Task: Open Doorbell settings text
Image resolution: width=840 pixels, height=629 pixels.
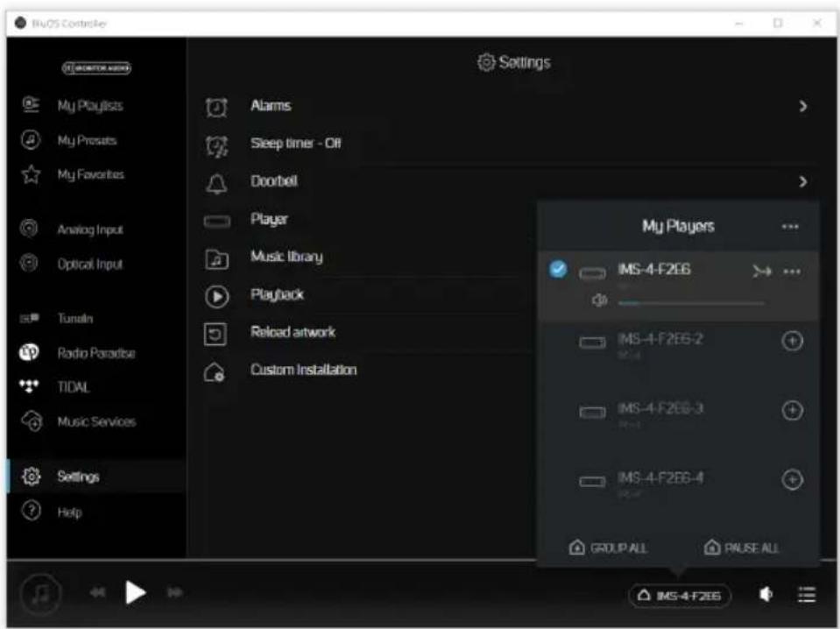Action: (274, 181)
